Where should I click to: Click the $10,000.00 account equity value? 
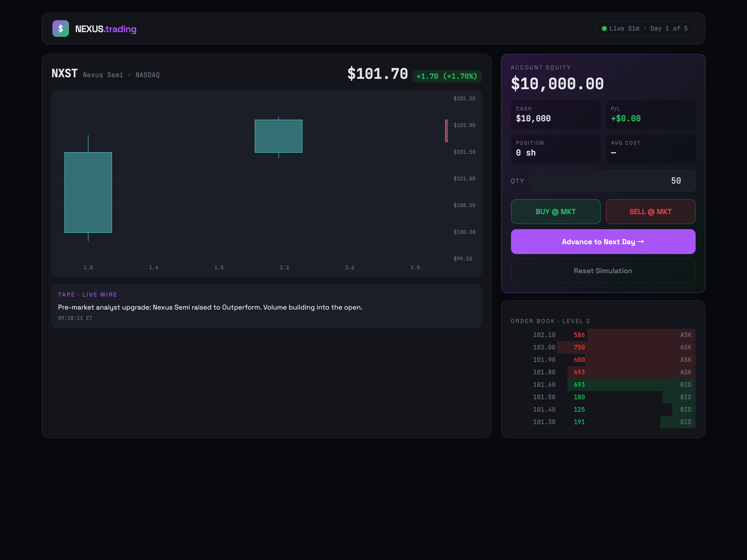click(557, 84)
